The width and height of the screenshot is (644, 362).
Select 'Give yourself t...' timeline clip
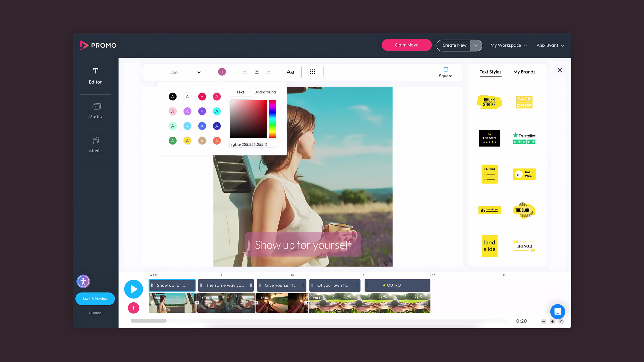point(282,285)
